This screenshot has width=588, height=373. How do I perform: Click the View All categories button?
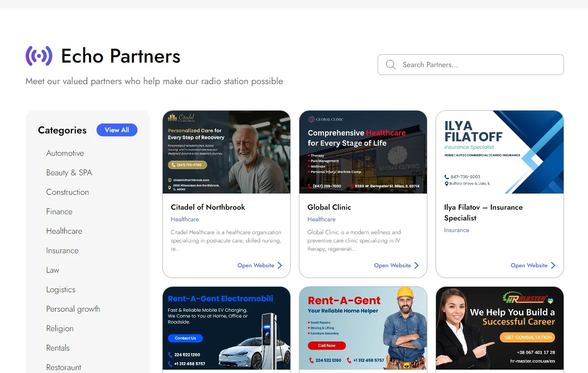click(x=117, y=130)
